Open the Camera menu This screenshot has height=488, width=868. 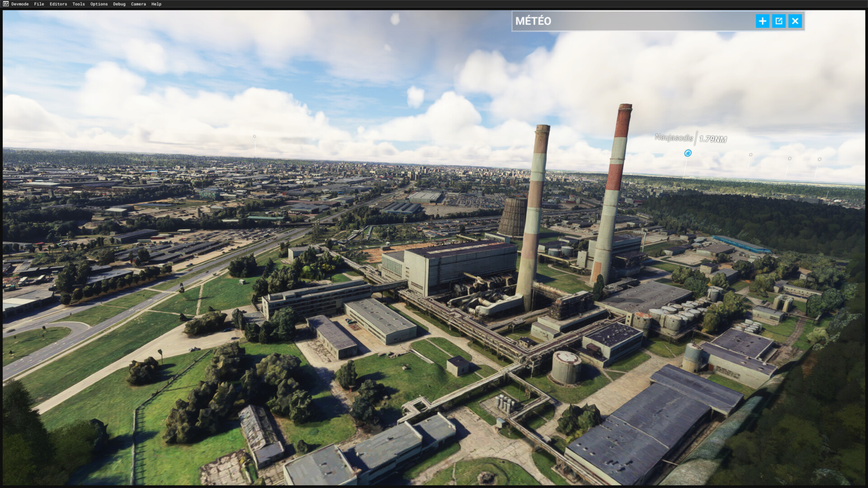click(x=138, y=4)
